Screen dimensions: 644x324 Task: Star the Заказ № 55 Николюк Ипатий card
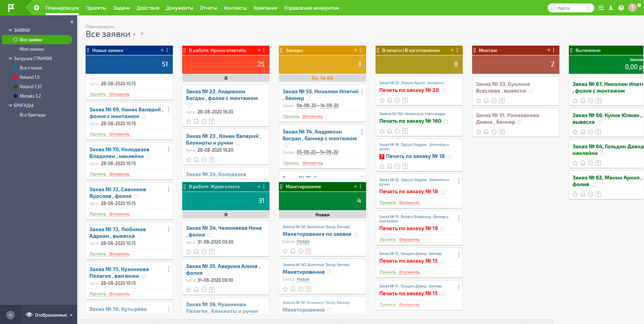click(309, 98)
